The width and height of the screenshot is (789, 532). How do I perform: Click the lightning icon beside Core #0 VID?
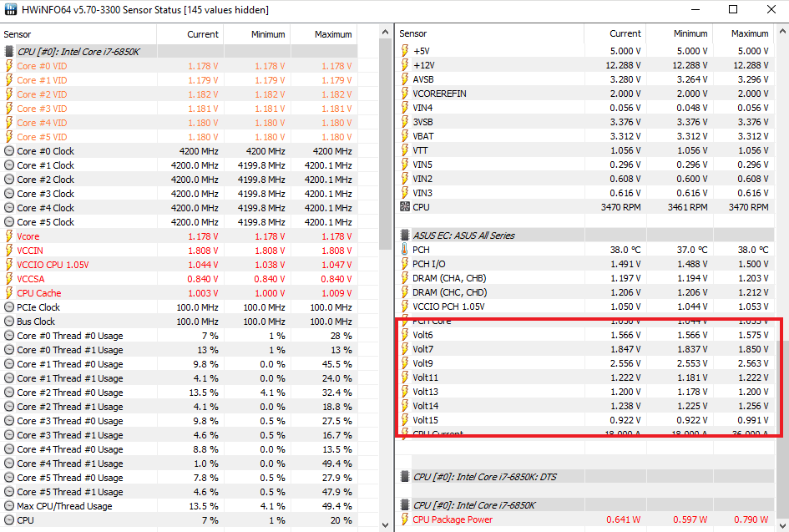8,66
